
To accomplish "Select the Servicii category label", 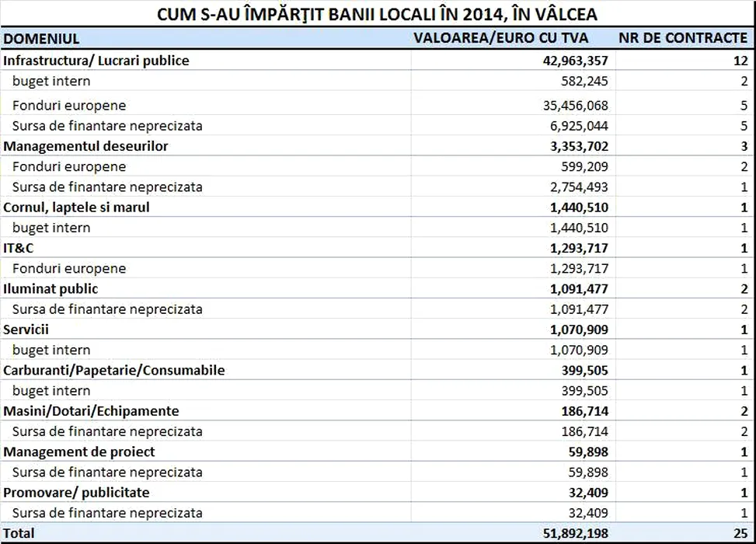I will [26, 330].
